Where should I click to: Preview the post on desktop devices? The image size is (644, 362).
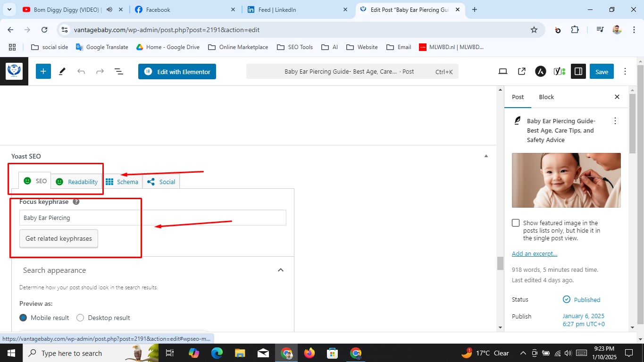click(x=502, y=71)
